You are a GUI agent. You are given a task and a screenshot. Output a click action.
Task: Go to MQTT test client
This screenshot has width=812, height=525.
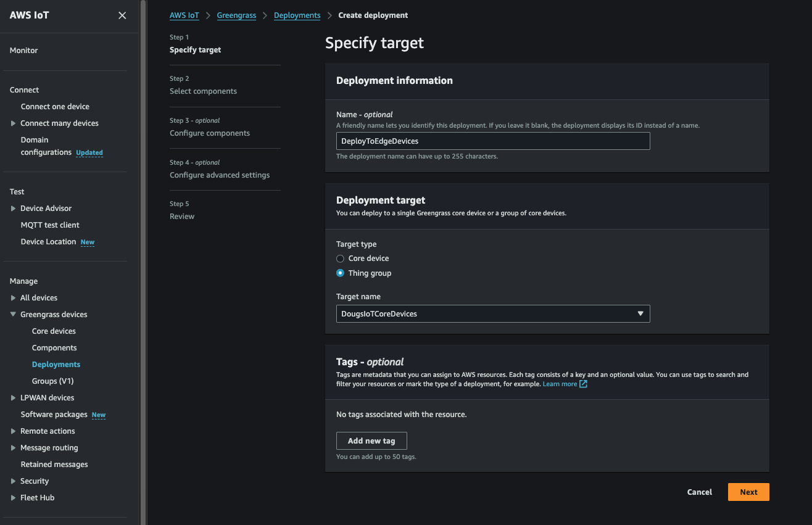50,225
